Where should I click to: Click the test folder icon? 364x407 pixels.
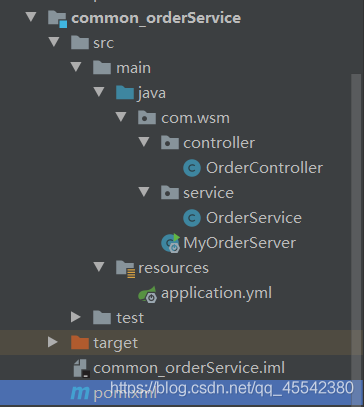click(x=102, y=318)
